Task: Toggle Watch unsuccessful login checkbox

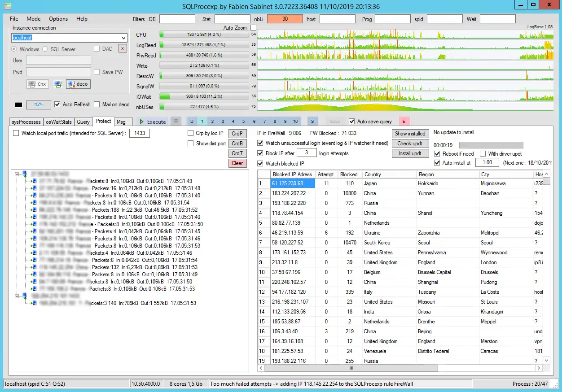Action: click(x=260, y=143)
